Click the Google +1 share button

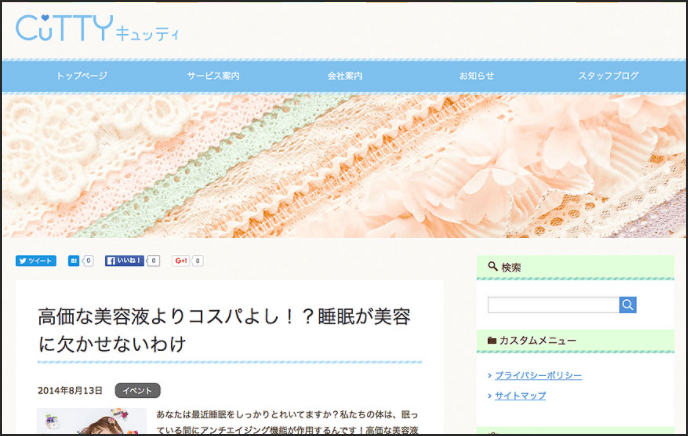pyautogui.click(x=181, y=261)
